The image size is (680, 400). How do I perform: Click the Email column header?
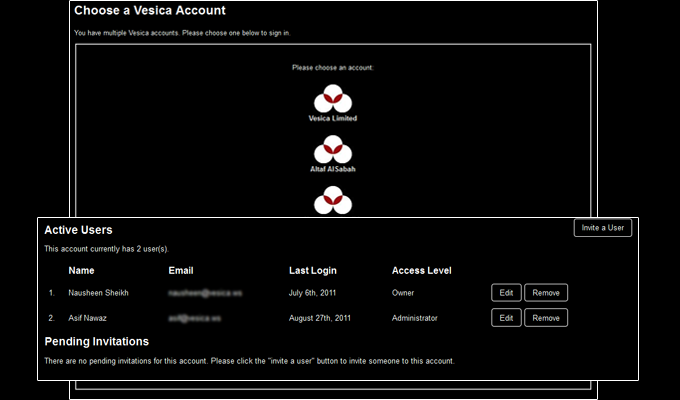click(x=181, y=270)
